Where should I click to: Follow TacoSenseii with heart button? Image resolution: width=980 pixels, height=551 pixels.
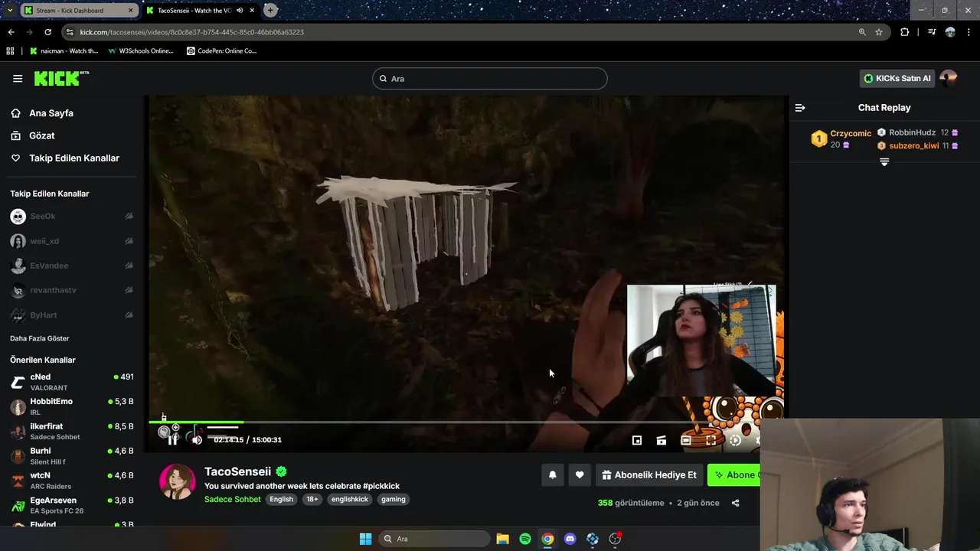pyautogui.click(x=580, y=474)
